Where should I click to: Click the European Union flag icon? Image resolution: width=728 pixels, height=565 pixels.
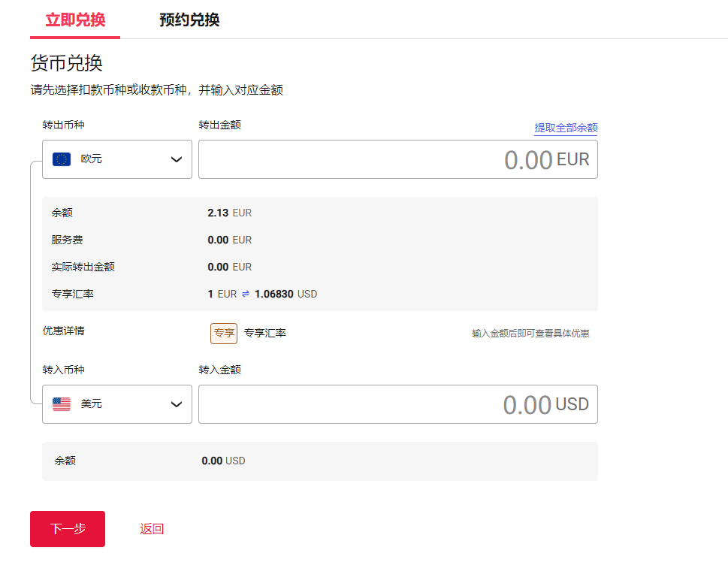click(x=62, y=159)
